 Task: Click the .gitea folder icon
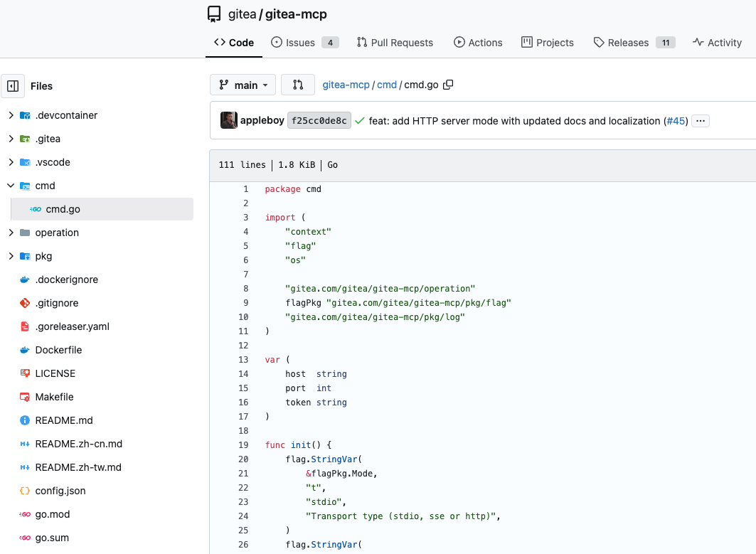[x=25, y=139]
